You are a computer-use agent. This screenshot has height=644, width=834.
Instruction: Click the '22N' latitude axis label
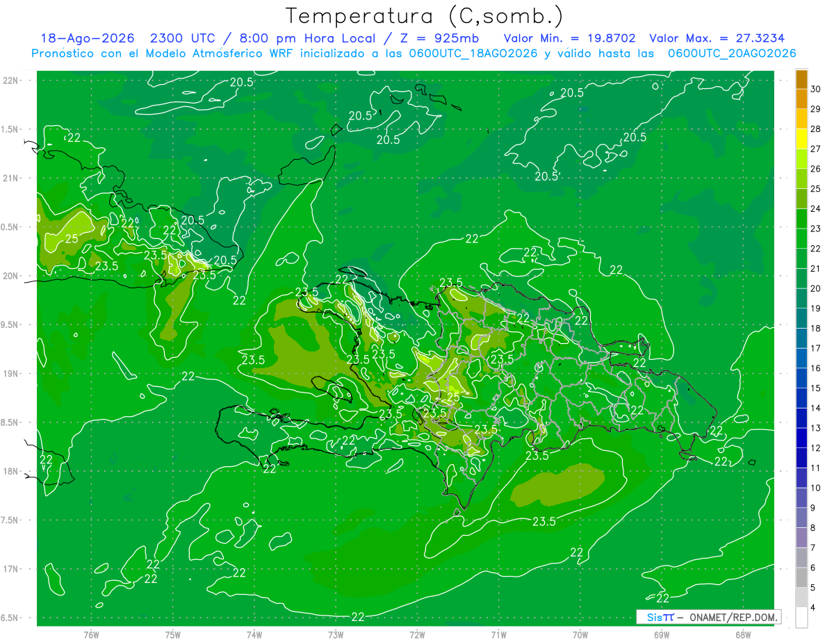(11, 81)
